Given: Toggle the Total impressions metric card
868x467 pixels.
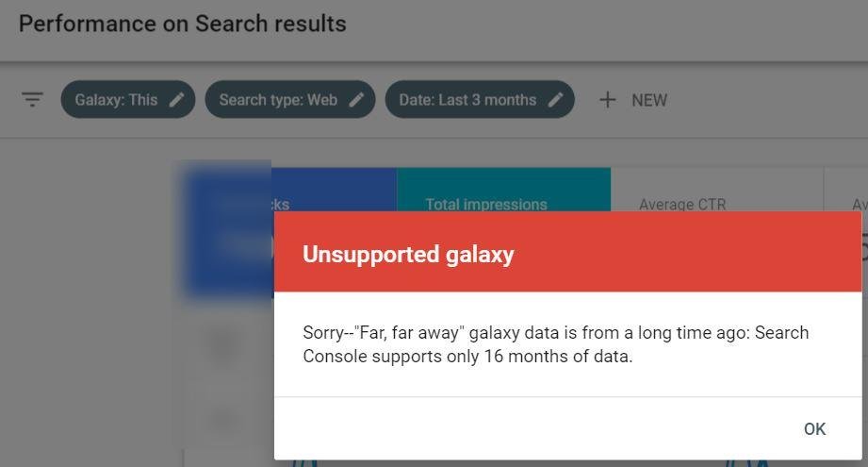Looking at the screenshot, I should pos(485,204).
